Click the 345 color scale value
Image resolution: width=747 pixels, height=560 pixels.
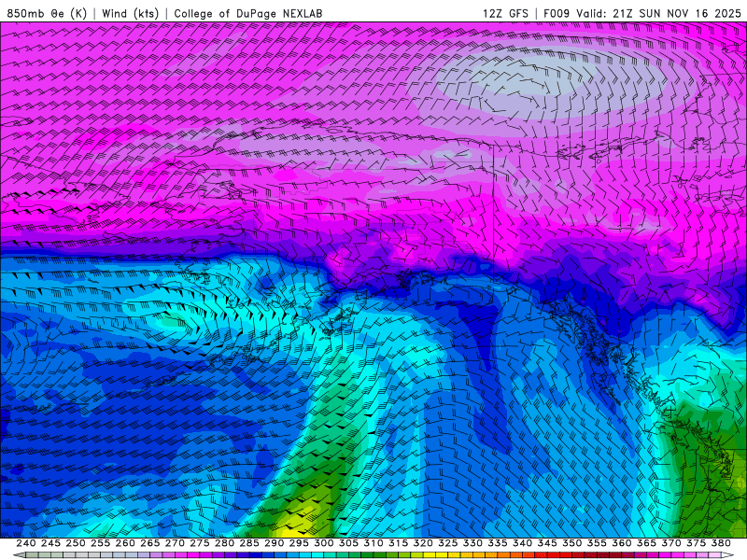click(x=547, y=543)
